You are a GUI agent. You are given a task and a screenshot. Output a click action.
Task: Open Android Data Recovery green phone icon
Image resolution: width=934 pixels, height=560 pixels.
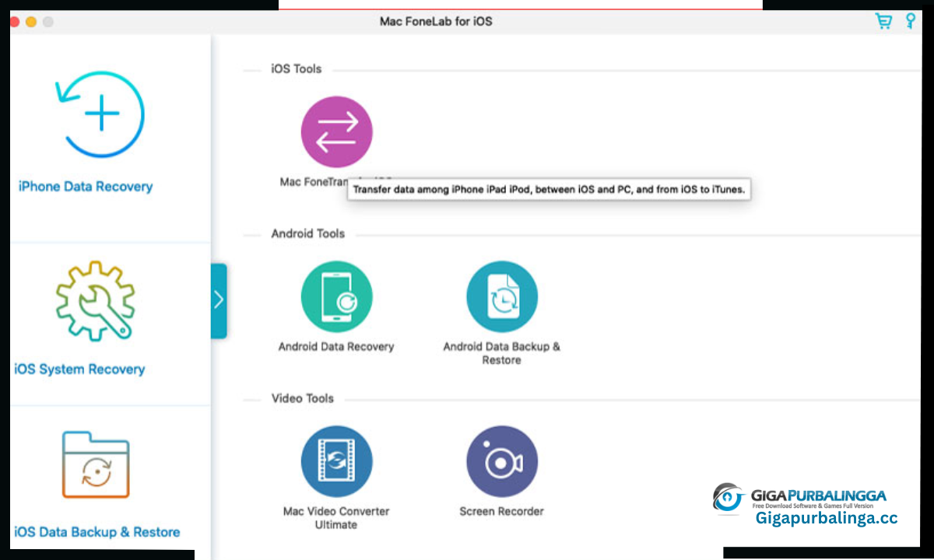point(336,297)
